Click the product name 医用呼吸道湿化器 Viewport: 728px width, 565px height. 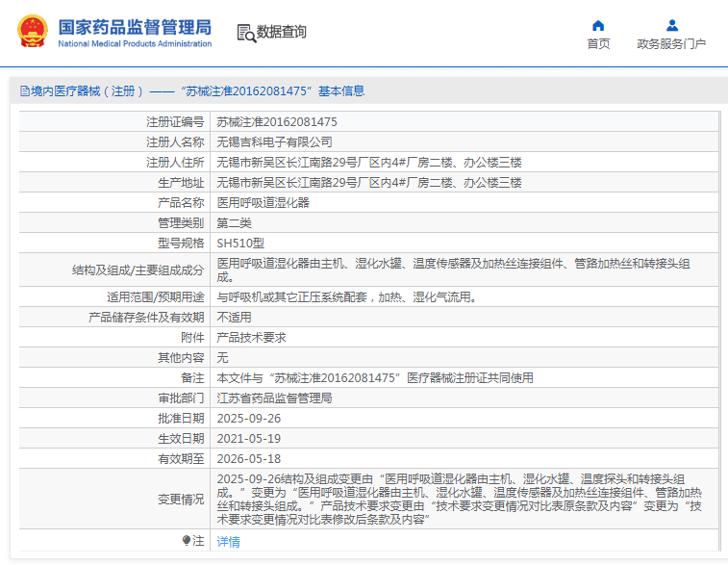tap(263, 203)
